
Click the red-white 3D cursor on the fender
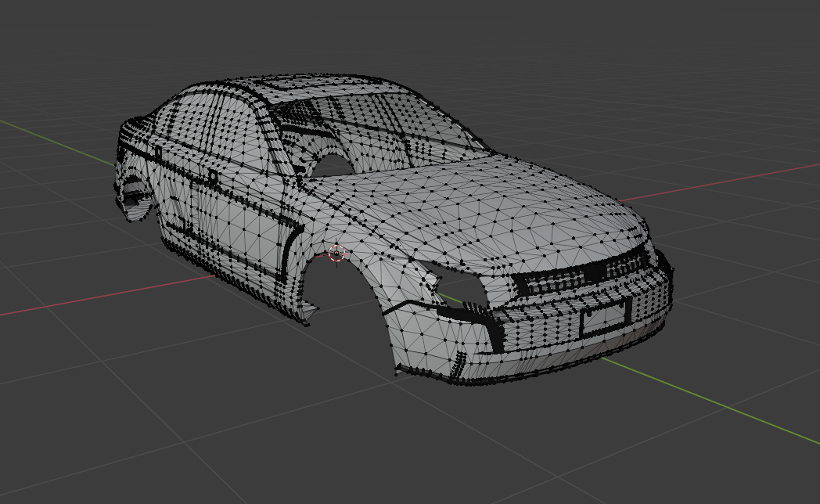point(336,254)
